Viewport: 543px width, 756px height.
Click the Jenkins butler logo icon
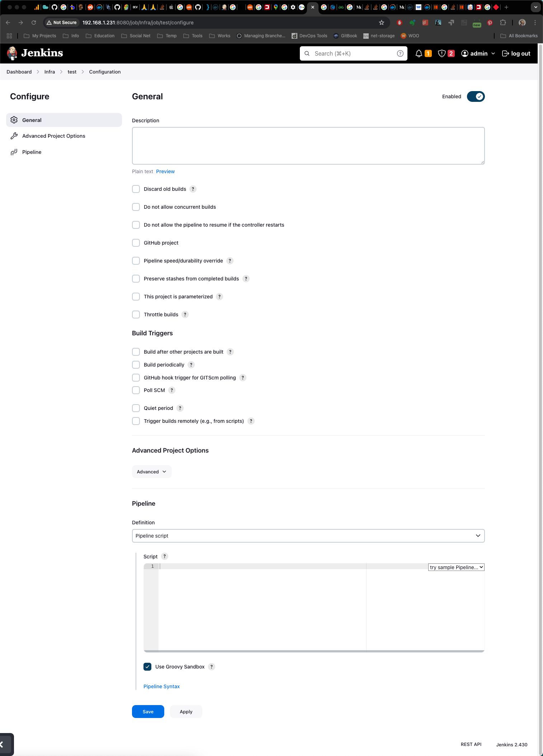pos(12,53)
